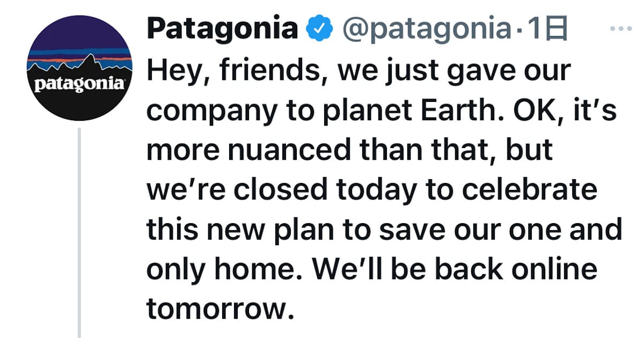Open the Patagonia profile avatar

pos(79,68)
